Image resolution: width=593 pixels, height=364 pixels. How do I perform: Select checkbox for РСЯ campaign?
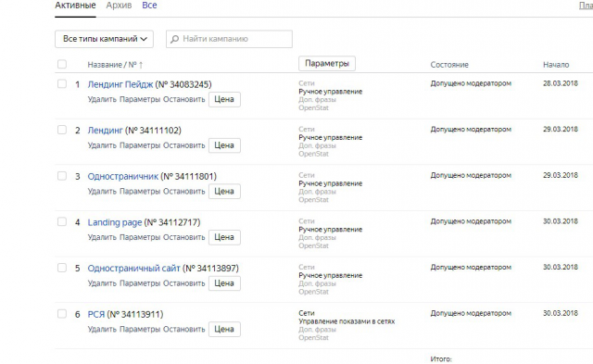[62, 314]
